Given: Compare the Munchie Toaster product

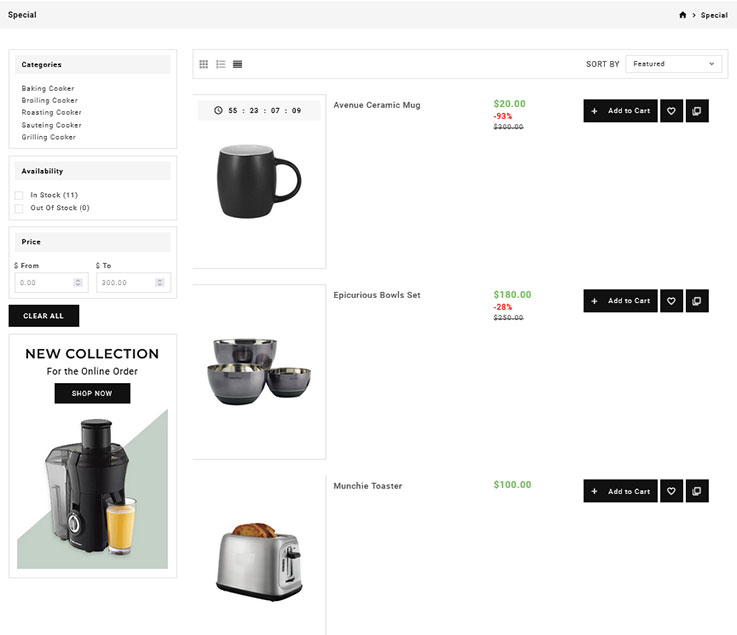Looking at the screenshot, I should (x=697, y=491).
